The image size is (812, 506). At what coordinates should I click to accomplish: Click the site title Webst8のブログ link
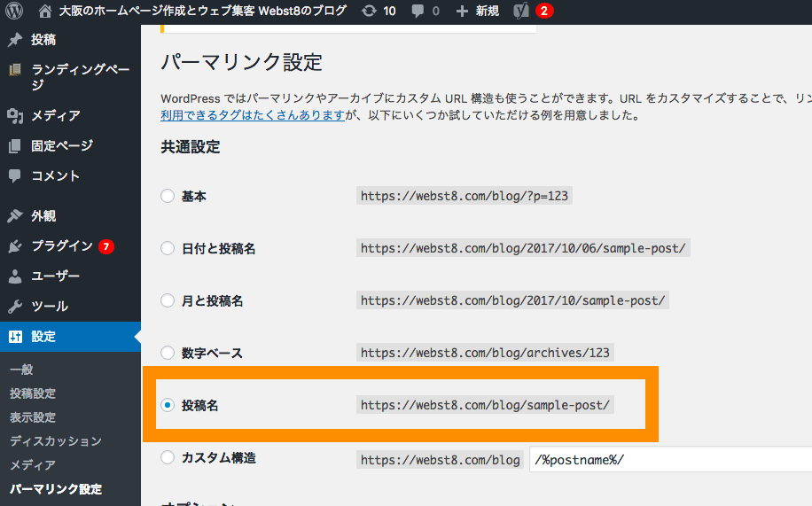click(x=202, y=11)
